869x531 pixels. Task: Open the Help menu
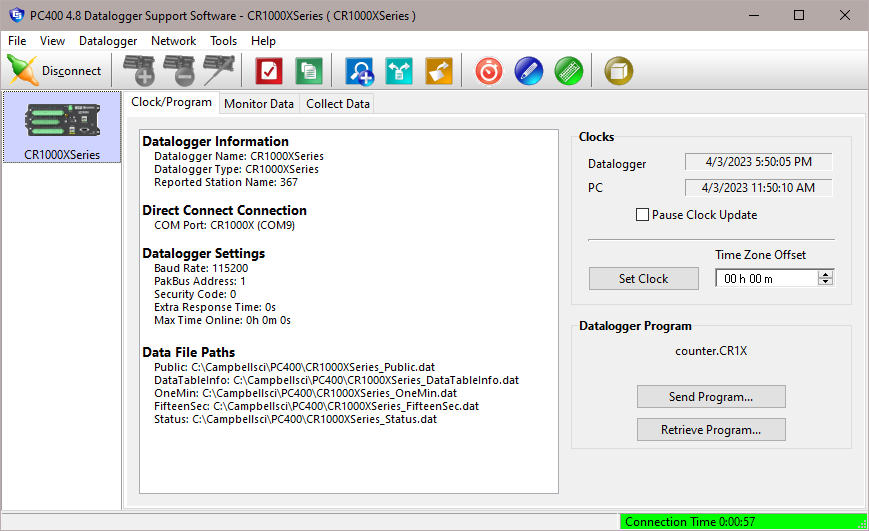pyautogui.click(x=263, y=41)
